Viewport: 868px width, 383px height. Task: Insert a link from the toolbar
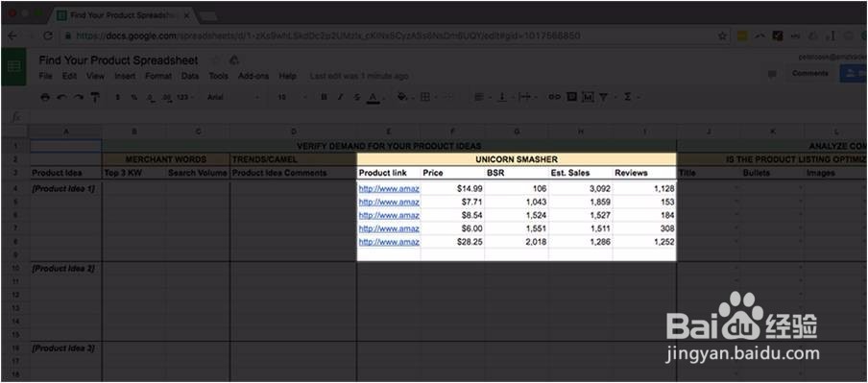point(554,97)
